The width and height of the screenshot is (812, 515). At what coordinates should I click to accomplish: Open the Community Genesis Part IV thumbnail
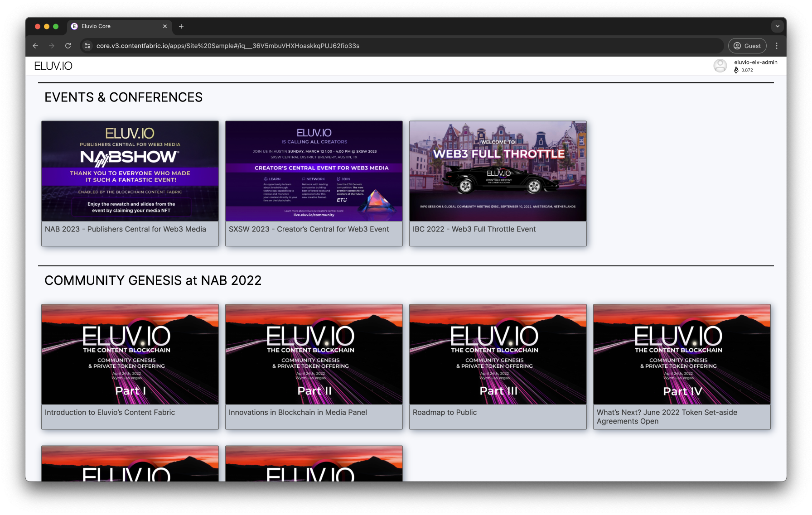point(682,354)
